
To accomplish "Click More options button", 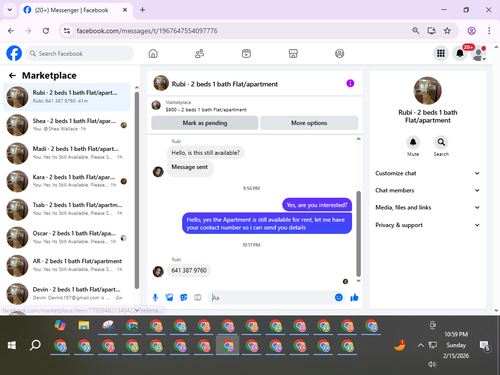I will click(309, 123).
